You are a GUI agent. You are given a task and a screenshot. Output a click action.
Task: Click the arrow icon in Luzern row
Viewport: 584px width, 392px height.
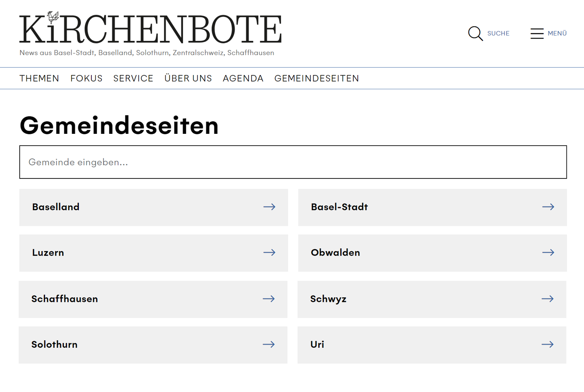[269, 253]
